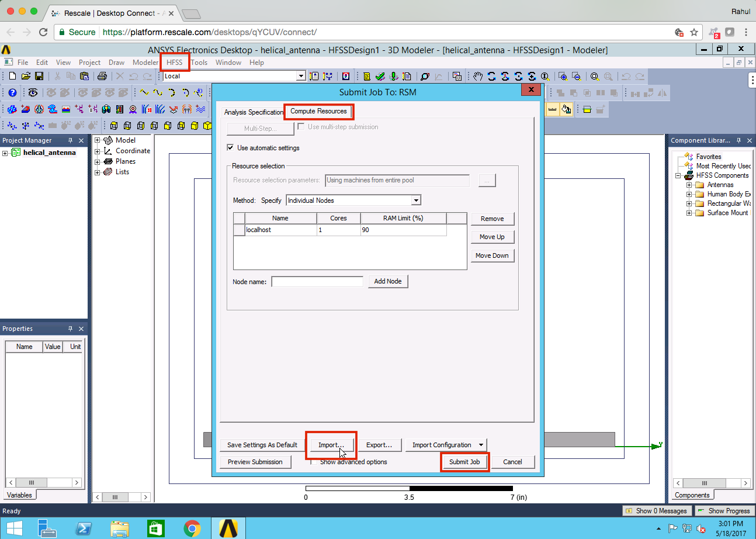Click Save Settings As Default button
Screen dimensions: 756x539
tap(262, 445)
